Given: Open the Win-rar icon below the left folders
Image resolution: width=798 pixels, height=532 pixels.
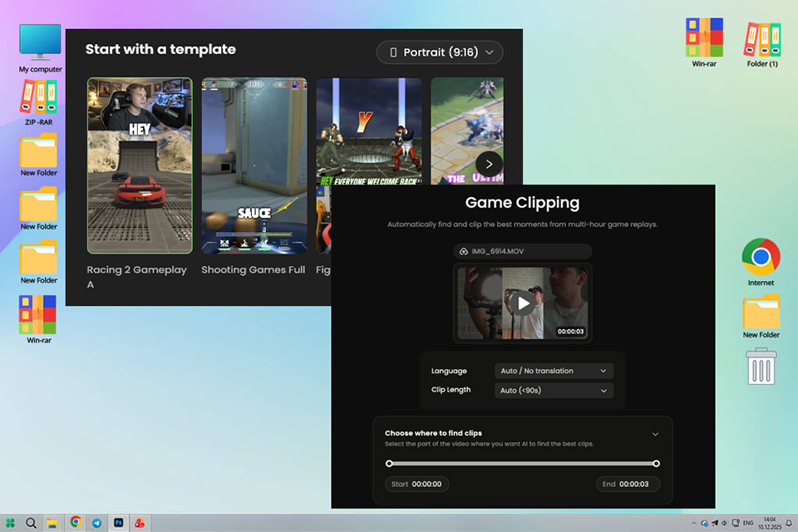Looking at the screenshot, I should pyautogui.click(x=39, y=319).
